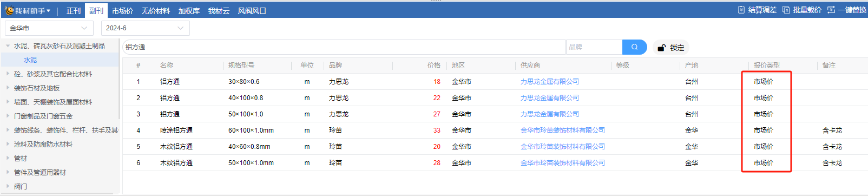Click the 一键替换 icon
The height and width of the screenshot is (196, 868).
831,10
